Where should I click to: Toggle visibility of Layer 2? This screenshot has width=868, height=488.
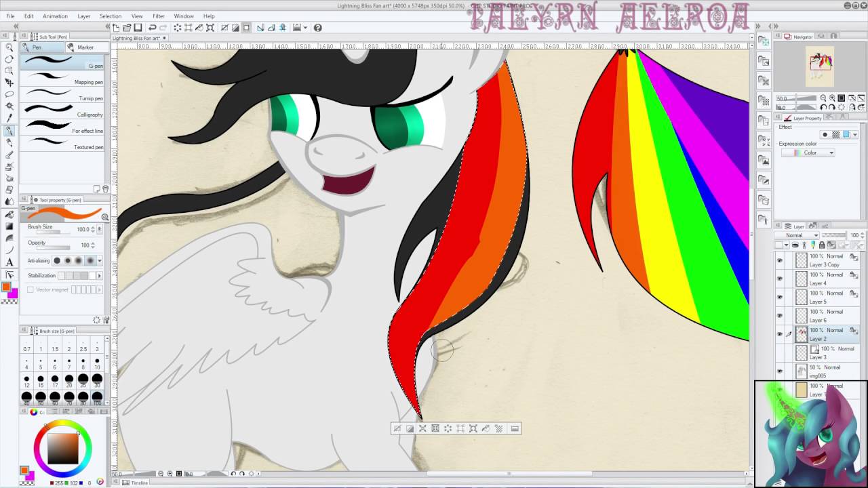[x=779, y=334]
